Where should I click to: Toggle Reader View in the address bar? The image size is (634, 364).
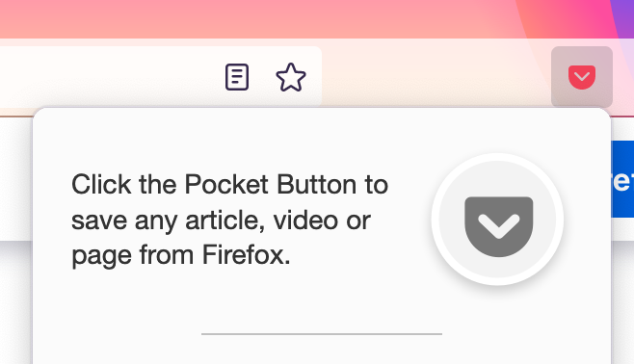237,77
